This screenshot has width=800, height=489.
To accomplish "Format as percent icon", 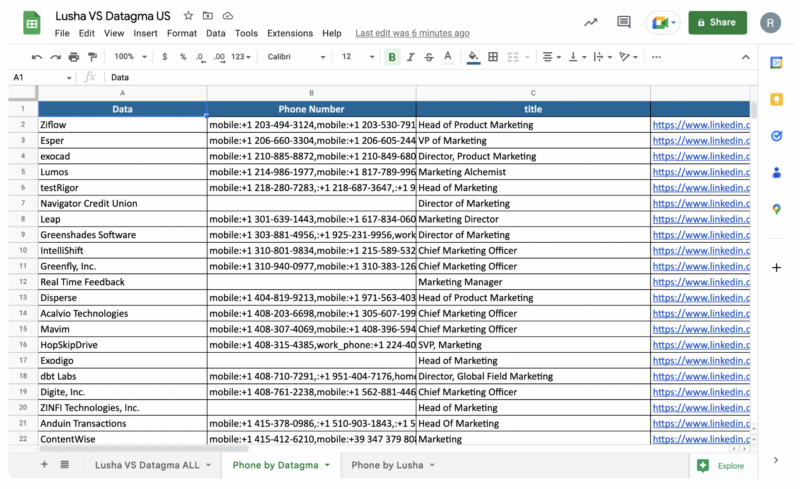I will click(183, 57).
